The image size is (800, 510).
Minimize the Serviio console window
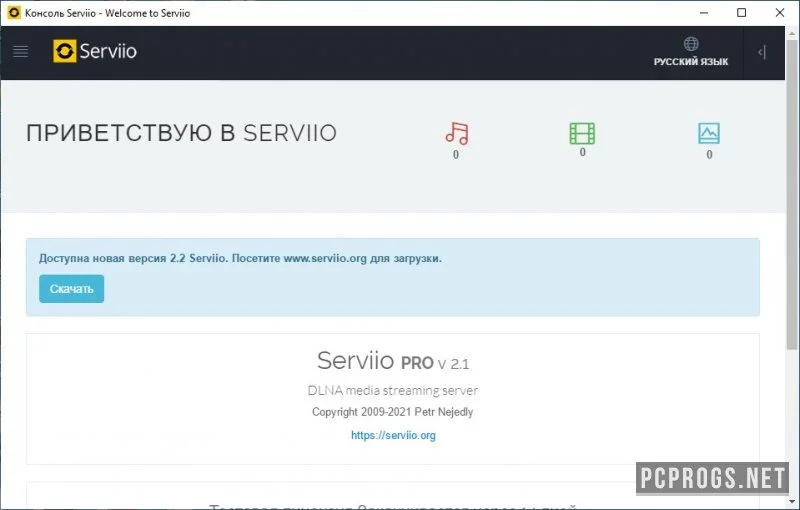coord(704,13)
